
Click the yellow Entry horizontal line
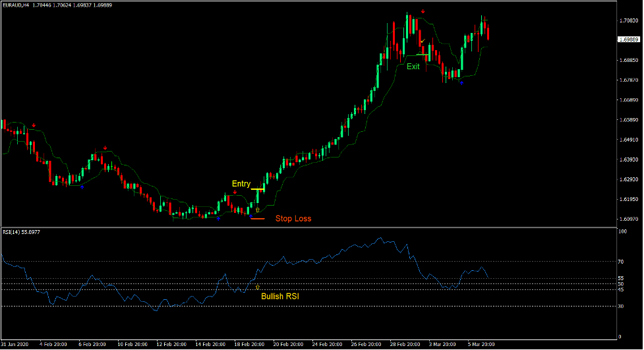[257, 190]
